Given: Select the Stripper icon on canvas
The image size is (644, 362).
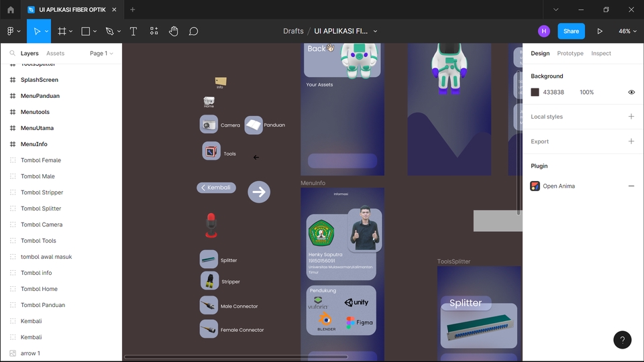Looking at the screenshot, I should (209, 281).
